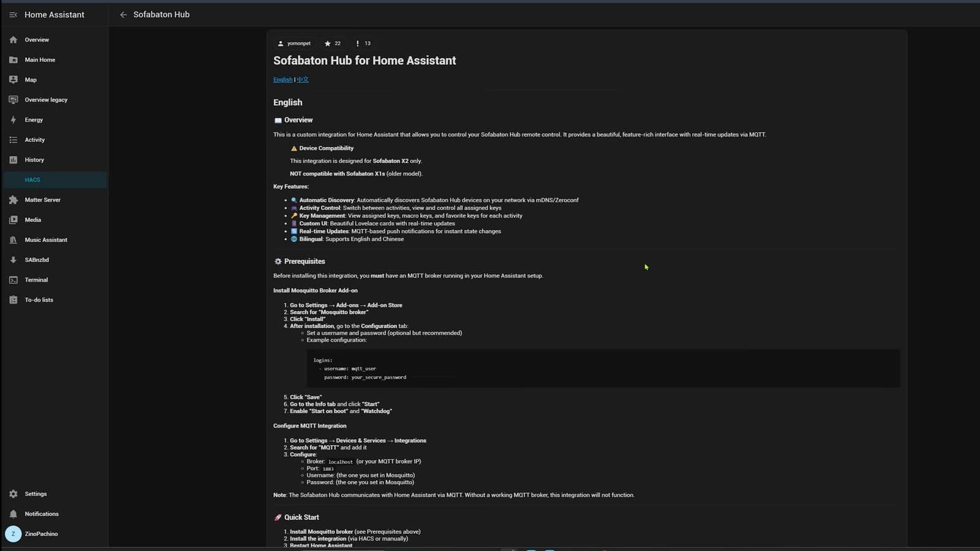The width and height of the screenshot is (980, 551).
Task: Click the 'Device Compatibility' warning text
Action: point(326,148)
